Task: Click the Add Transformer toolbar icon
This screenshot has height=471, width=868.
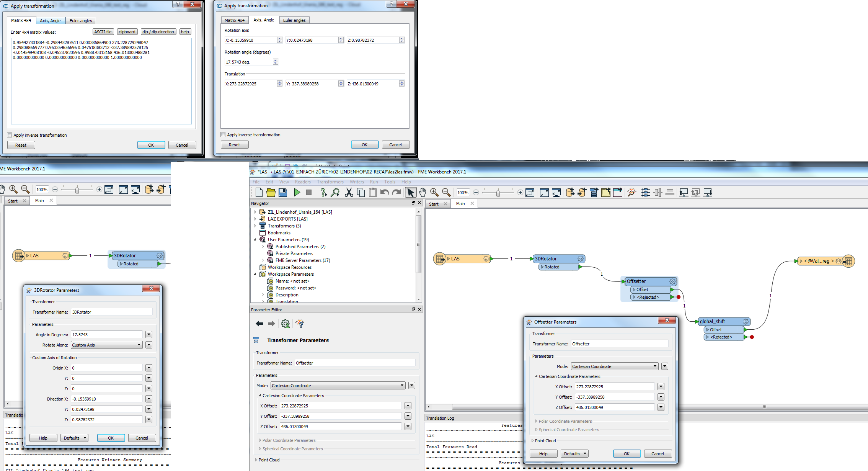Action: pyautogui.click(x=594, y=193)
